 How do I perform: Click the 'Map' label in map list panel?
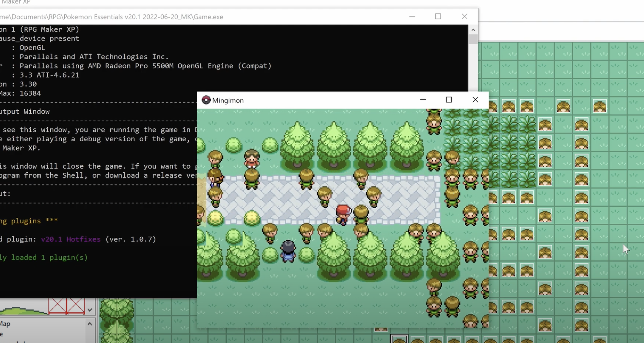5,324
